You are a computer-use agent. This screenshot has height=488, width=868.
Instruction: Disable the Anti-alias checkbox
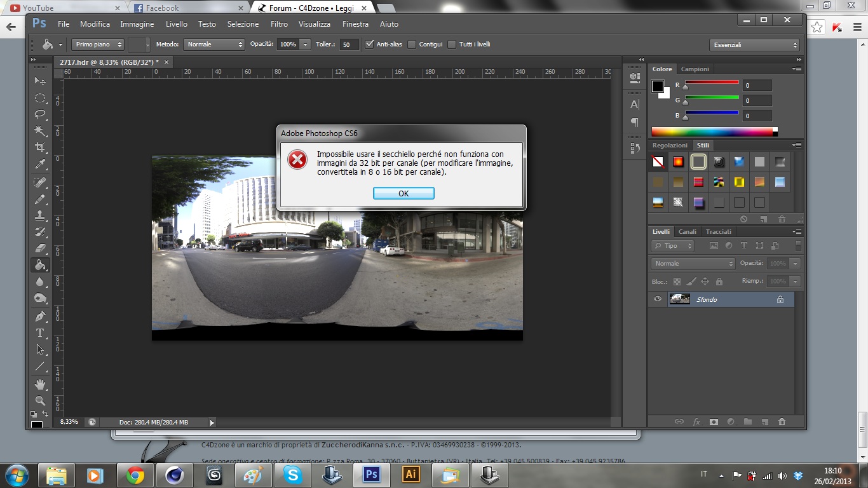(370, 44)
